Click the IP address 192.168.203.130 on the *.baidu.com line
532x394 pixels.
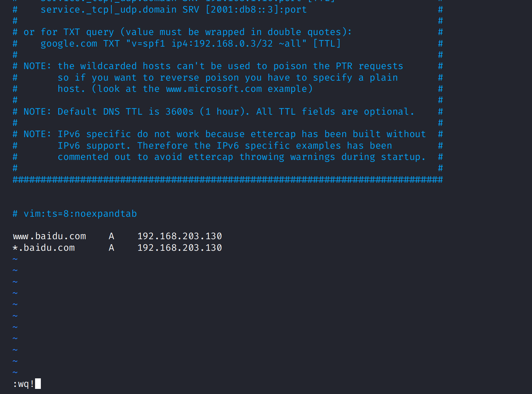180,248
